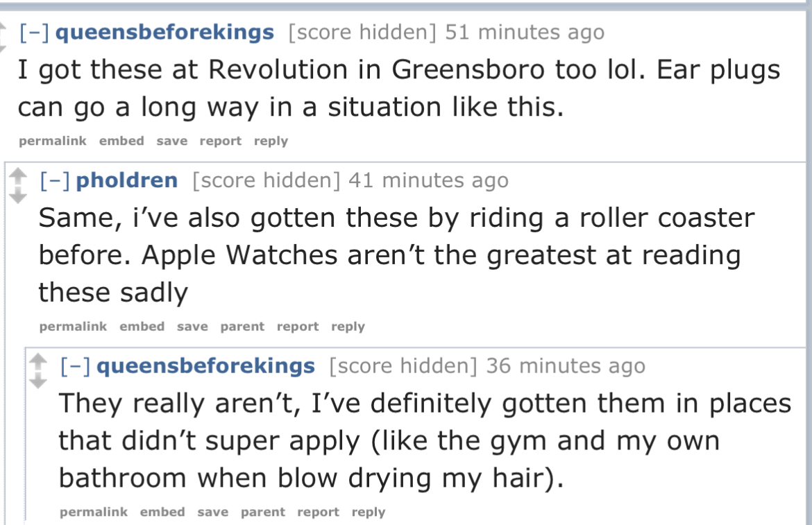Save the Revolution in Greensboro comment

click(171, 141)
